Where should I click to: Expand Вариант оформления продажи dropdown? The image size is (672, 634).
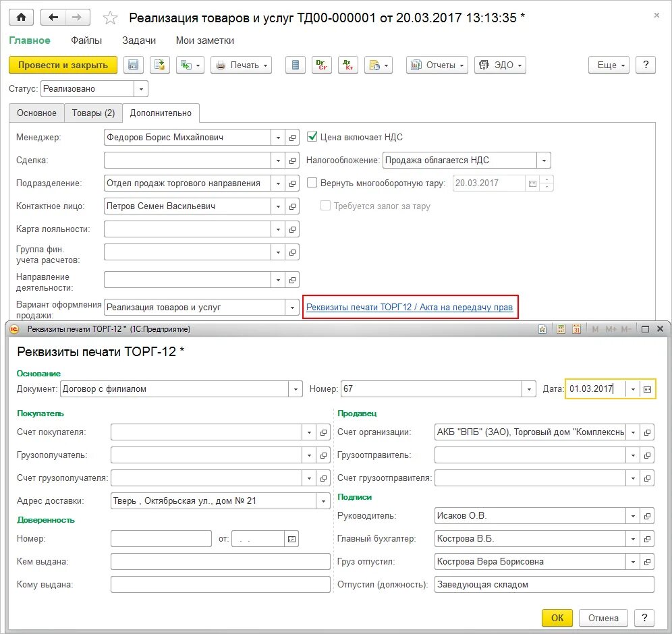[292, 308]
